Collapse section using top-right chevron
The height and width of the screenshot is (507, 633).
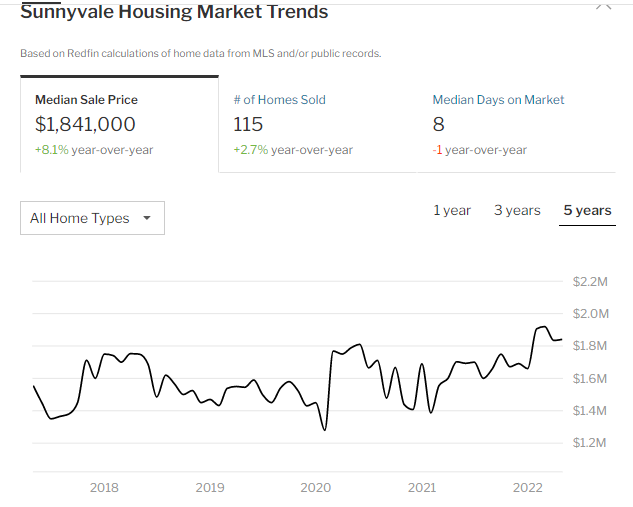point(604,6)
